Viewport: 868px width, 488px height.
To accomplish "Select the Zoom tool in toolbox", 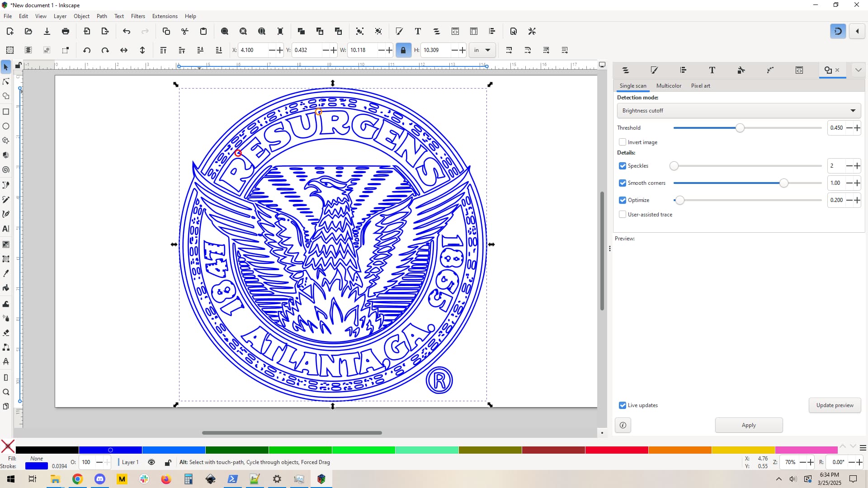I will 6,392.
